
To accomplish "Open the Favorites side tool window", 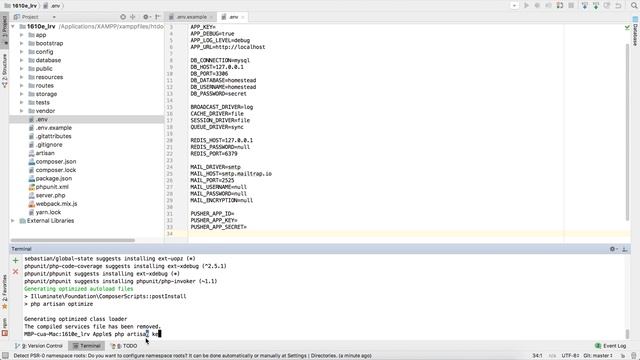I will [x=4, y=292].
